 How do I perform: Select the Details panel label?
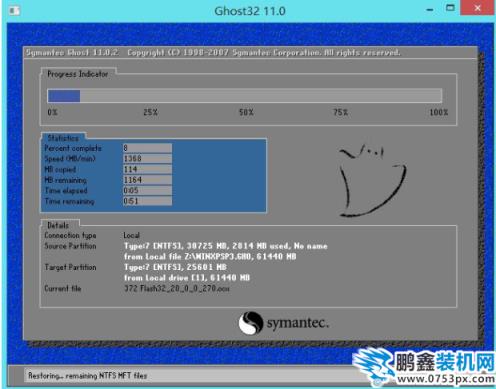(58, 225)
